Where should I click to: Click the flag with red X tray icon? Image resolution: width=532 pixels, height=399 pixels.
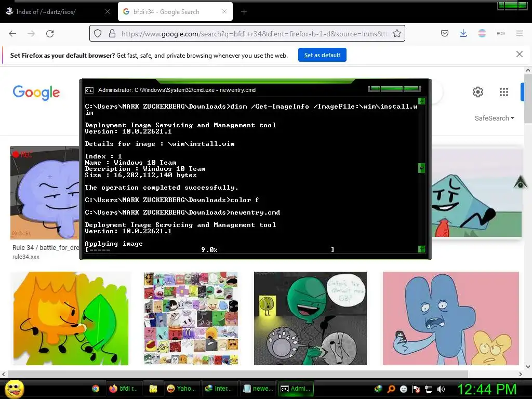tap(416, 389)
